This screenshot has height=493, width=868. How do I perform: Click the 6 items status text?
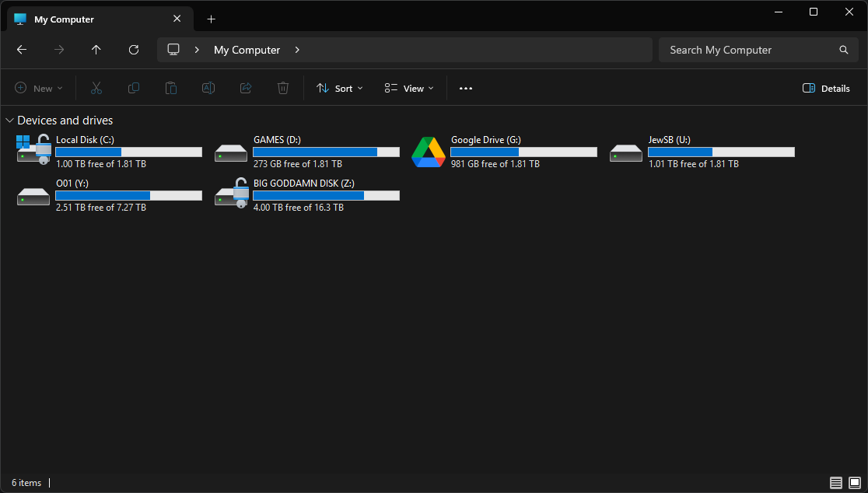[26, 483]
